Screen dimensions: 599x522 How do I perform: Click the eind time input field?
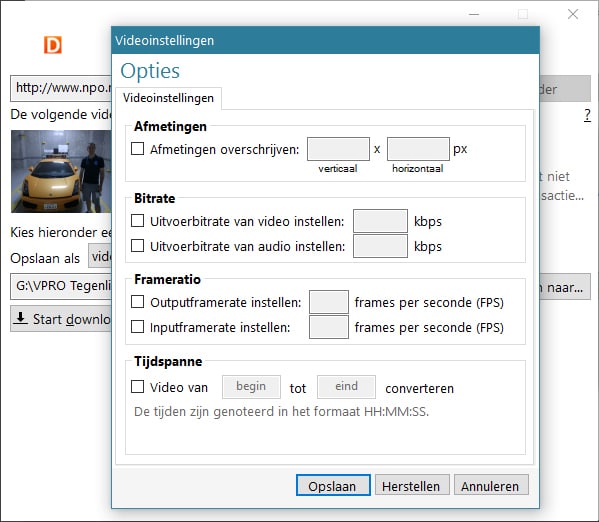(x=346, y=387)
